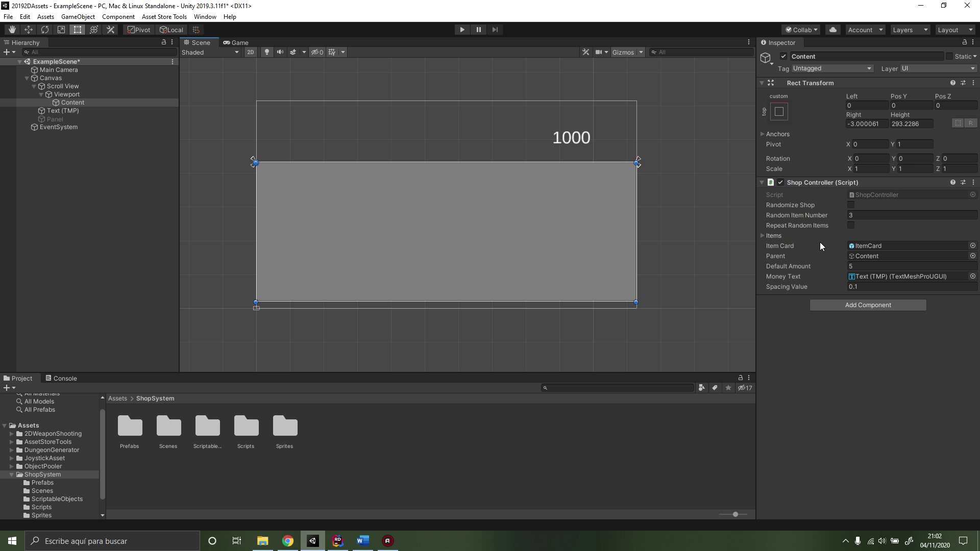This screenshot has height=551, width=980.
Task: Toggle hidden objects visibility in Scene
Action: click(317, 52)
